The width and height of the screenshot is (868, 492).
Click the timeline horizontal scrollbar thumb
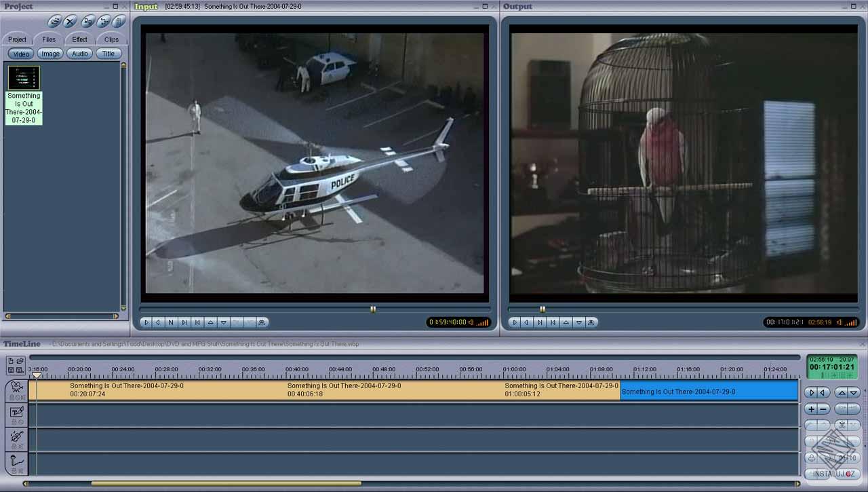point(226,483)
